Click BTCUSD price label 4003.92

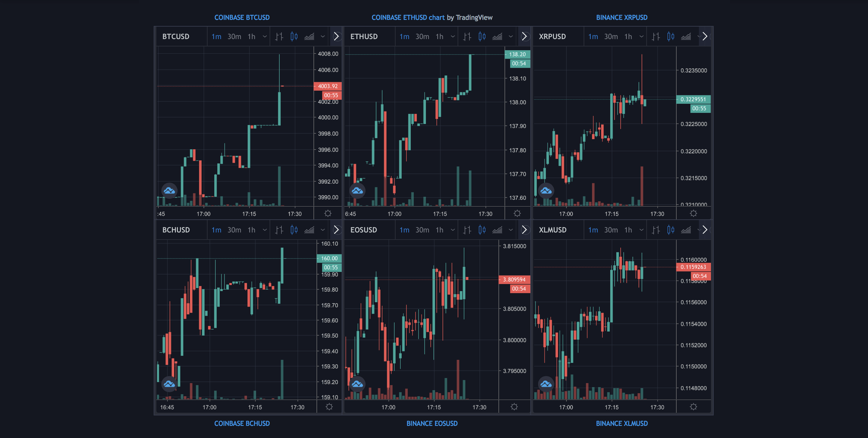(x=328, y=86)
